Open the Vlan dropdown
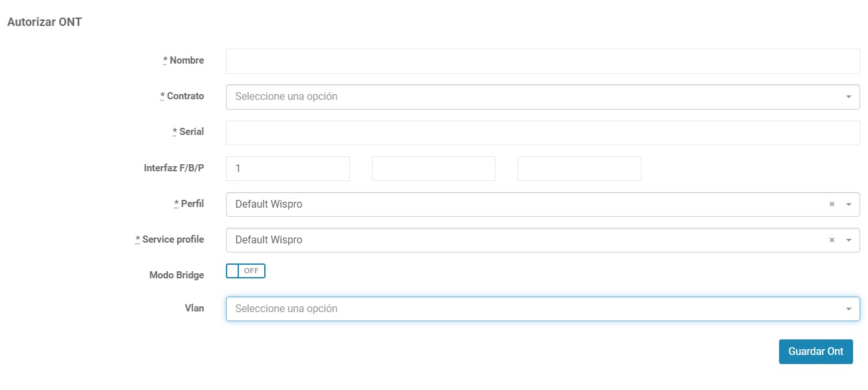Image resolution: width=868 pixels, height=390 pixels. (543, 309)
